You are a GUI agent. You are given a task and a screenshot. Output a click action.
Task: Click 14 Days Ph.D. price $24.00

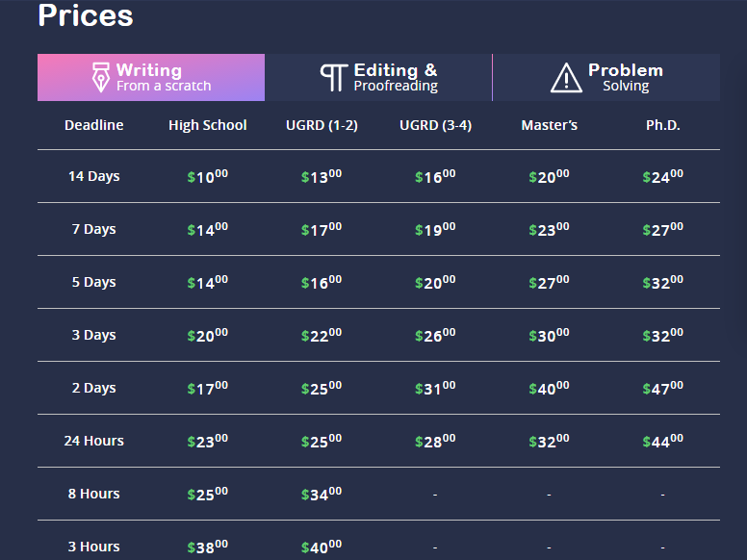[x=662, y=176]
